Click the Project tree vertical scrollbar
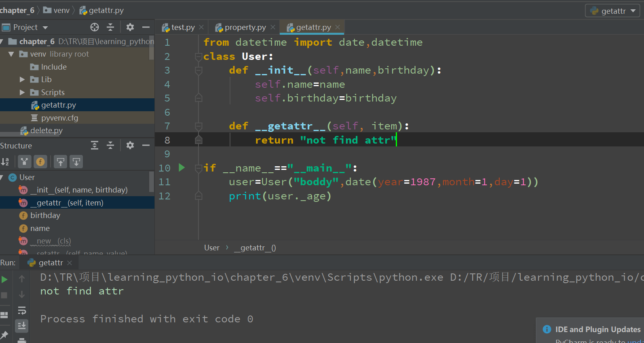 (152, 48)
